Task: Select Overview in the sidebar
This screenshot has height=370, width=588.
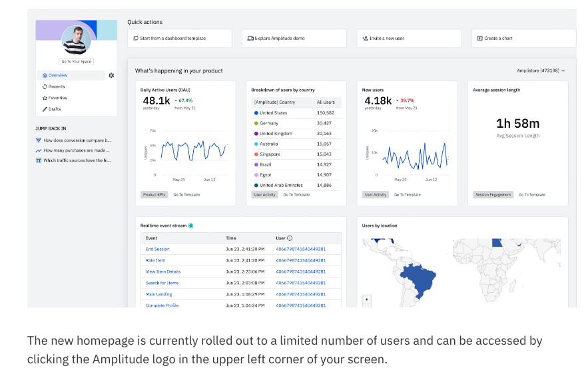Action: tap(71, 75)
